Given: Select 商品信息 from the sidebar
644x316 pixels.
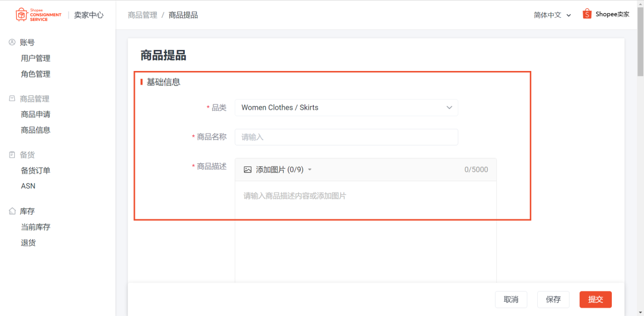Looking at the screenshot, I should (x=35, y=130).
